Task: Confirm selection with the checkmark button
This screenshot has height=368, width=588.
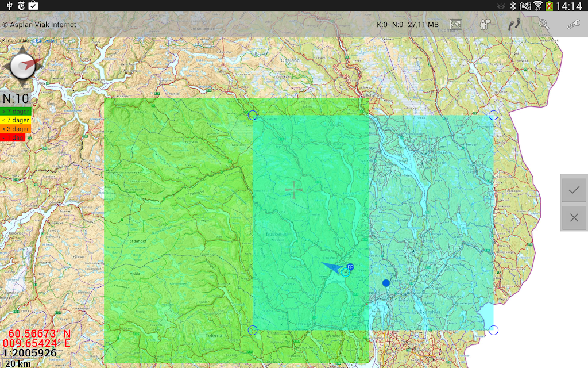Action: (x=574, y=190)
